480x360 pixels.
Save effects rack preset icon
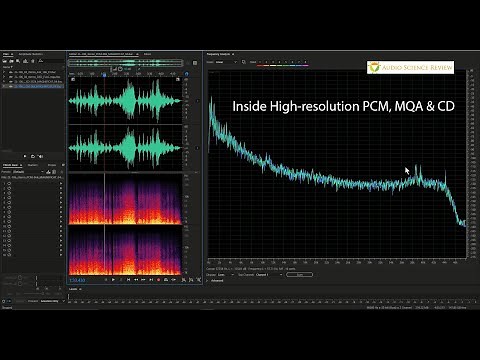coord(48,172)
